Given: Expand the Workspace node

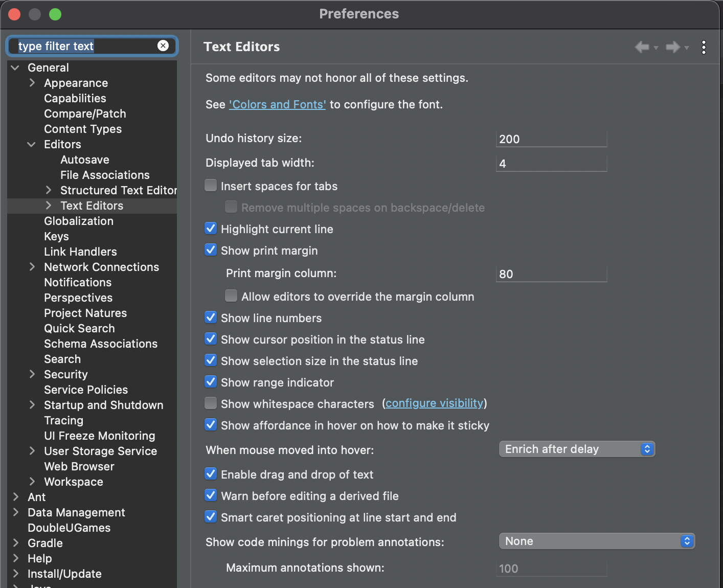Looking at the screenshot, I should (32, 482).
